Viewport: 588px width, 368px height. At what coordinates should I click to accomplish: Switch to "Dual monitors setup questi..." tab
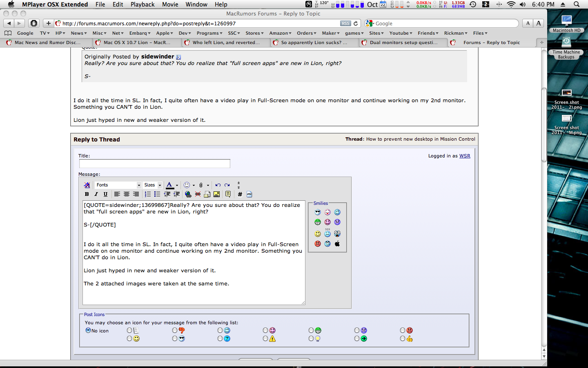(403, 43)
